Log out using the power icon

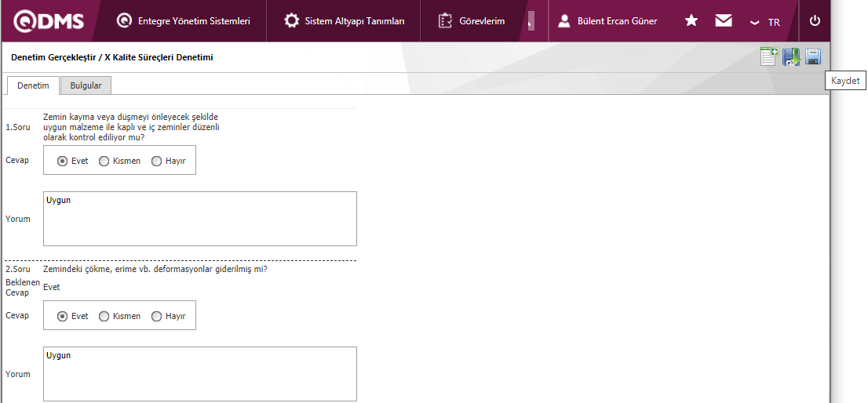tap(815, 21)
